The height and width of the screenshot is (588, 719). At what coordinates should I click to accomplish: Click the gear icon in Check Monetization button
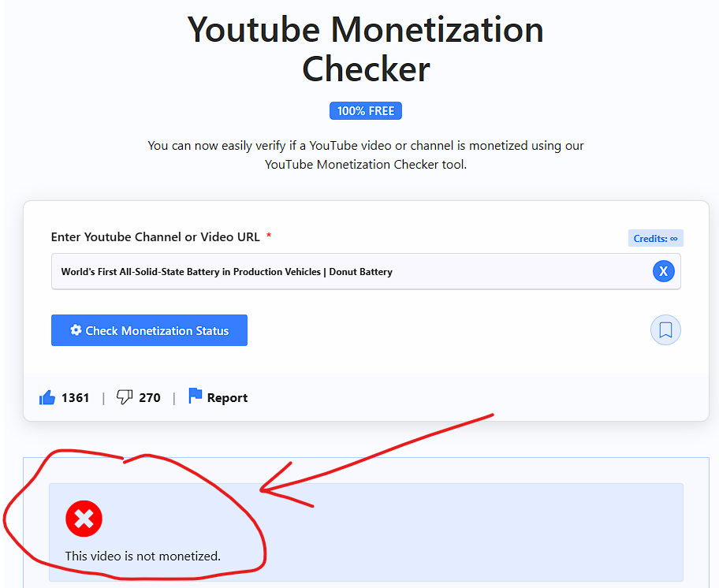pyautogui.click(x=76, y=330)
